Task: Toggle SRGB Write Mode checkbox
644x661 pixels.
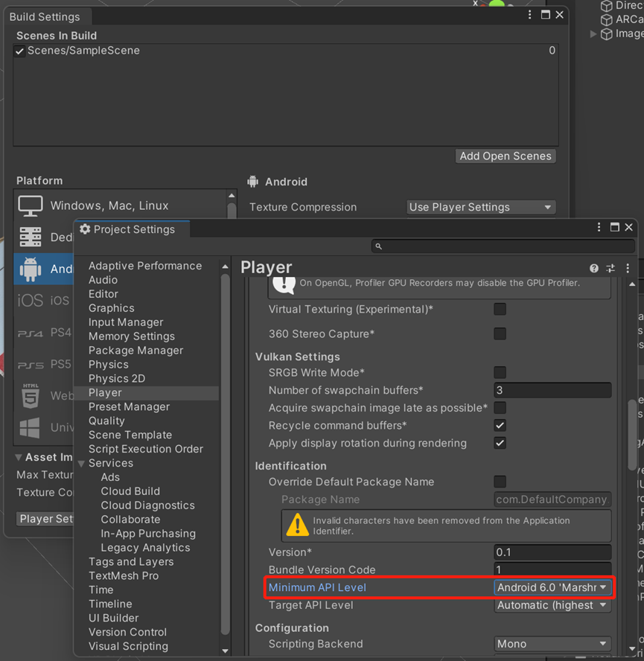Action: 500,372
